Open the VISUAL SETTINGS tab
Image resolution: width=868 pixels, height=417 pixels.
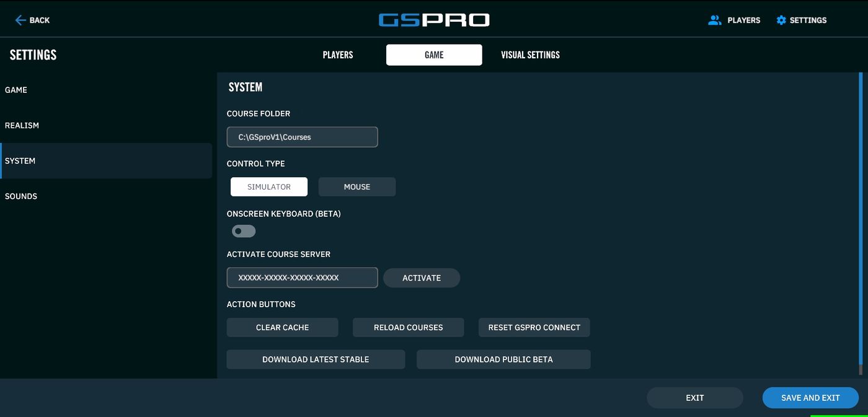pos(530,55)
